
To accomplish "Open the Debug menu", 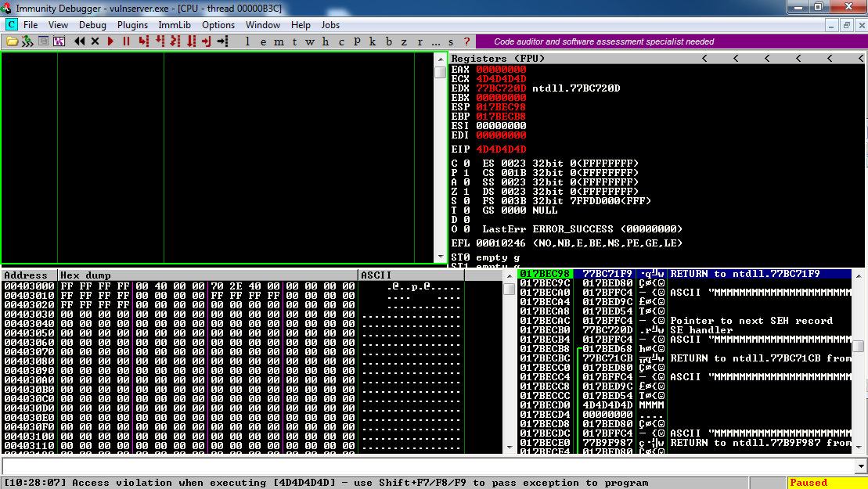I will (92, 25).
